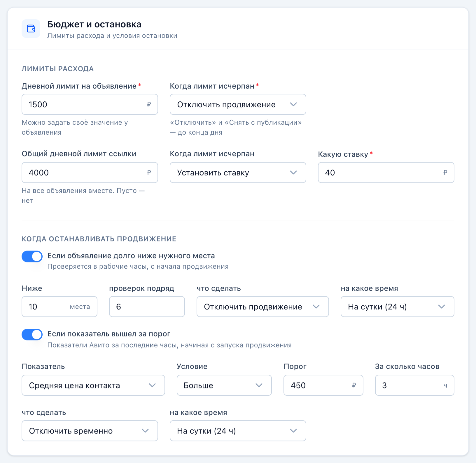
Task: Expand the на какое время dropdown beside Отключить временно
Action: coord(238,431)
